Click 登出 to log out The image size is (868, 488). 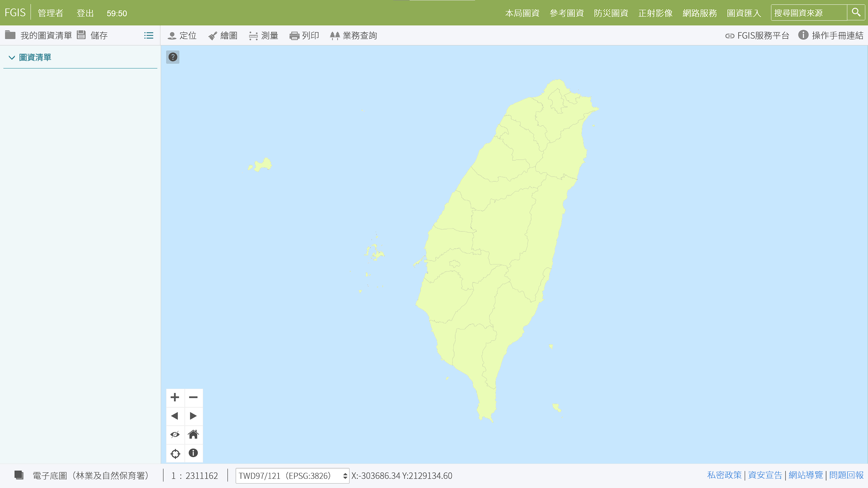pos(85,13)
